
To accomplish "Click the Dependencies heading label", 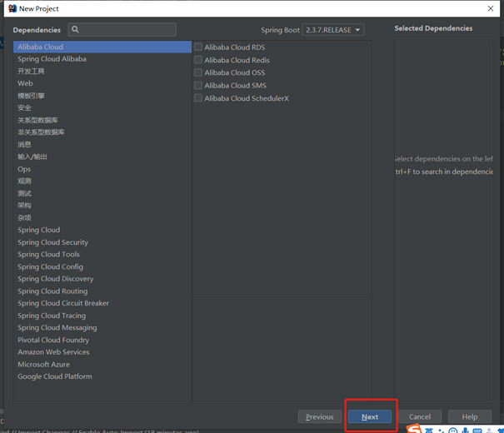I will 37,30.
